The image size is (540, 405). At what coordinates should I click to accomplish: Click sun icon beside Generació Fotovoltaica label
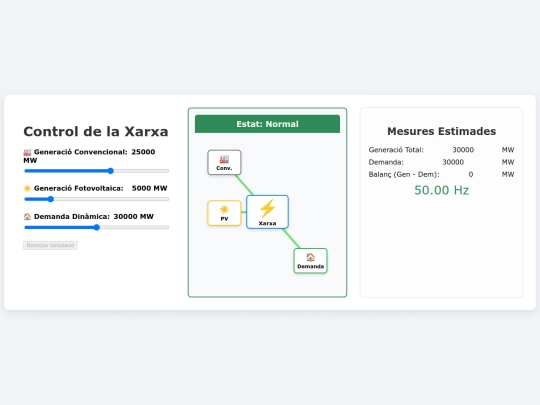point(27,188)
